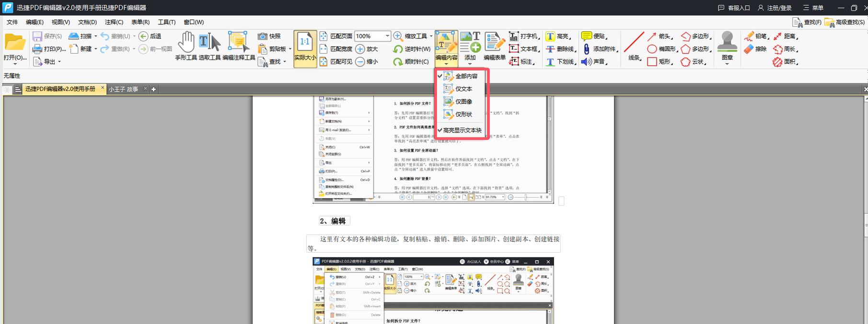The height and width of the screenshot is (324, 868).
Task: Expand the 扫描 (Scan) dropdown arrow
Action: (x=96, y=36)
